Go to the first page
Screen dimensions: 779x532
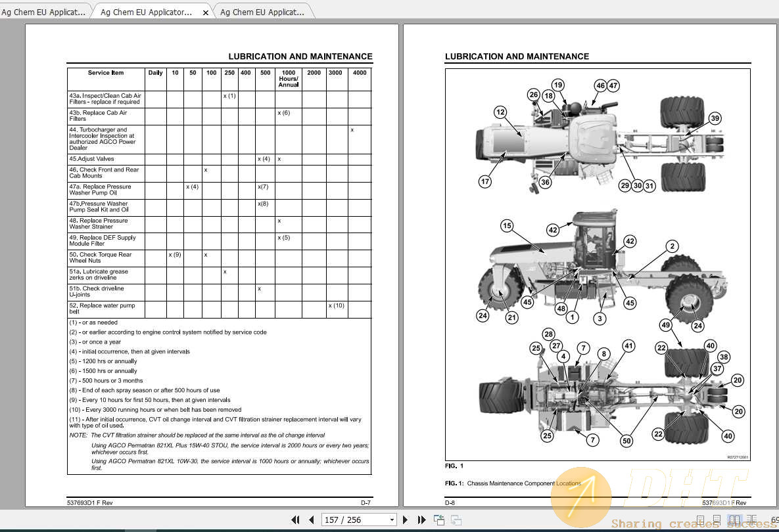[x=295, y=520]
